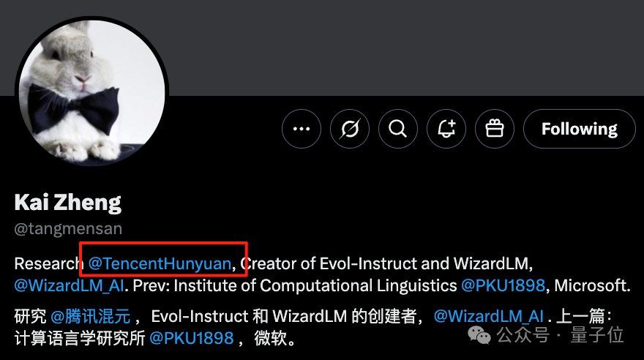644x360 pixels.
Task: Click the @tangmensan handle text
Action: click(x=68, y=228)
